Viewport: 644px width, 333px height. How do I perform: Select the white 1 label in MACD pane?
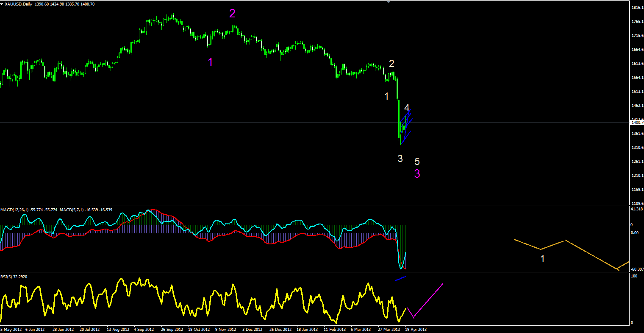pos(543,259)
